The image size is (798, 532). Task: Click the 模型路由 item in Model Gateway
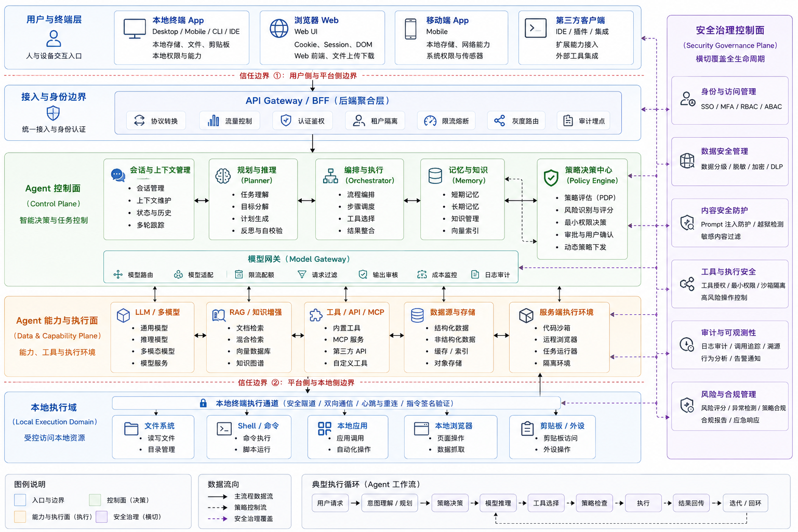[134, 274]
